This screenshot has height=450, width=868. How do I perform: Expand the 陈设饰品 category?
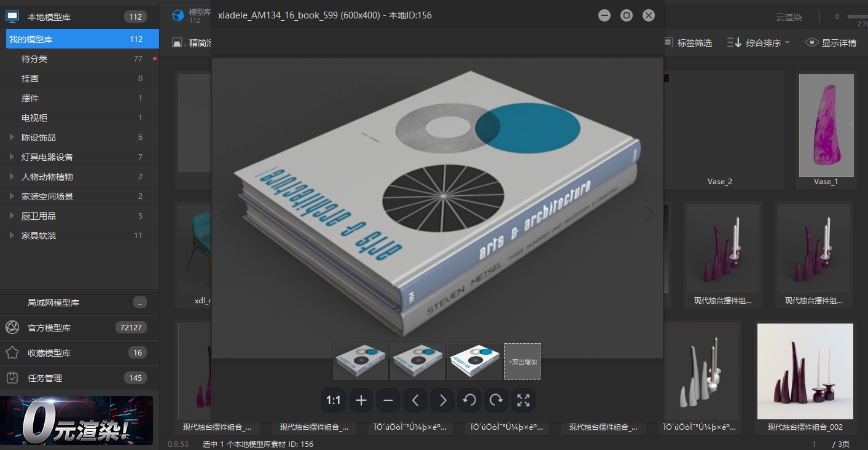12,137
